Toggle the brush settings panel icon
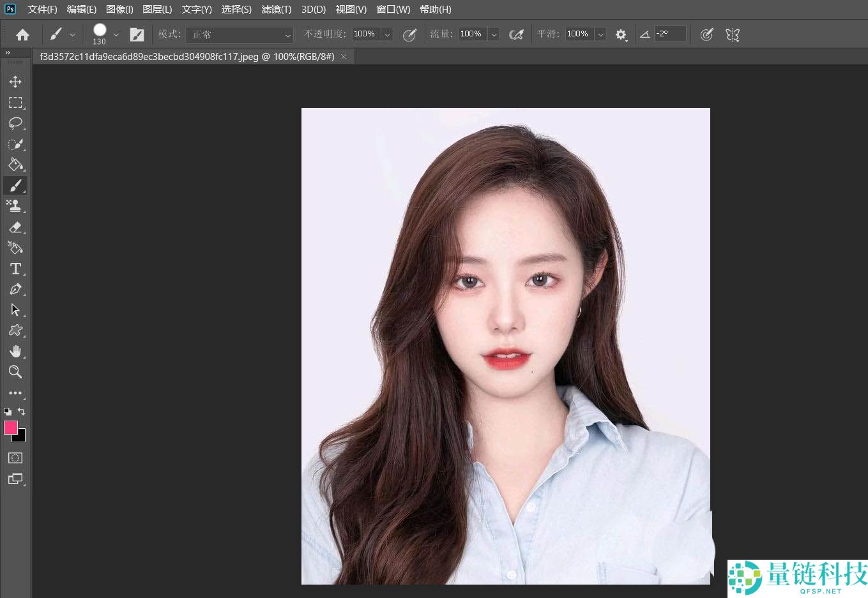868x598 pixels. pyautogui.click(x=137, y=34)
